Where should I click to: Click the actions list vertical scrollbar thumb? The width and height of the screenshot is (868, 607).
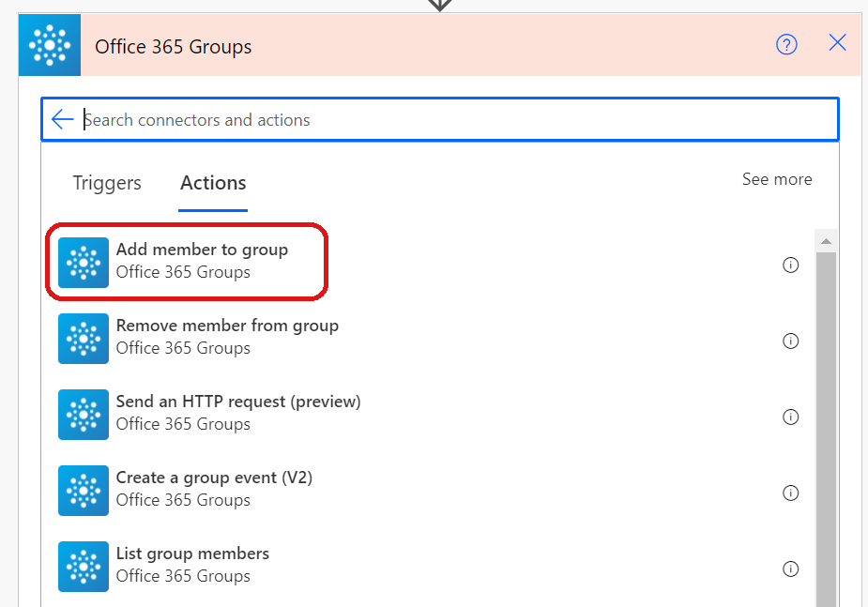(x=826, y=430)
